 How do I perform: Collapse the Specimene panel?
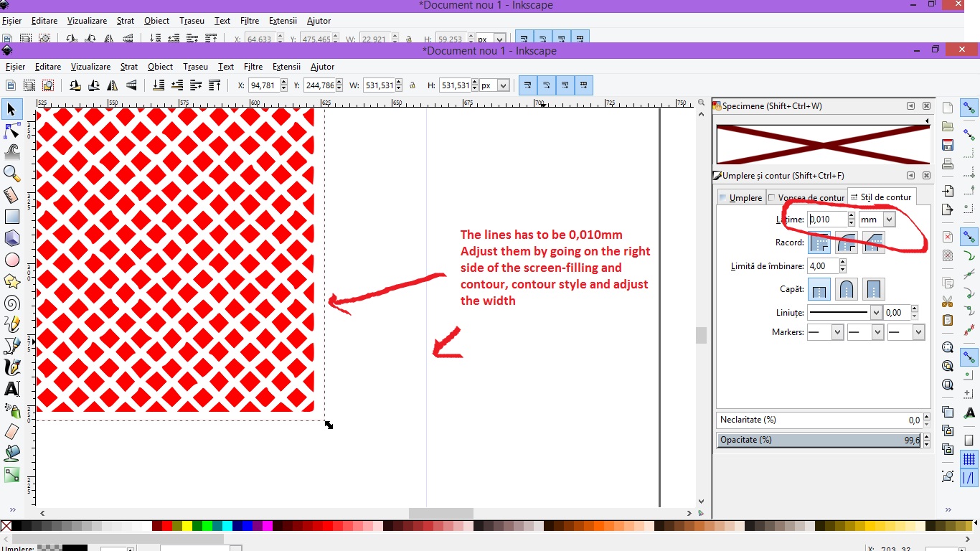click(x=910, y=106)
